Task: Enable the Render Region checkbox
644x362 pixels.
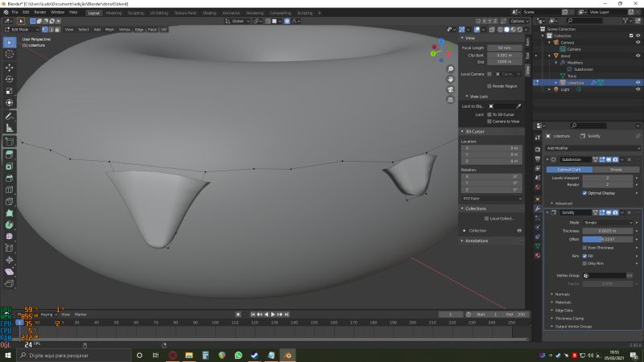Action: coord(489,86)
